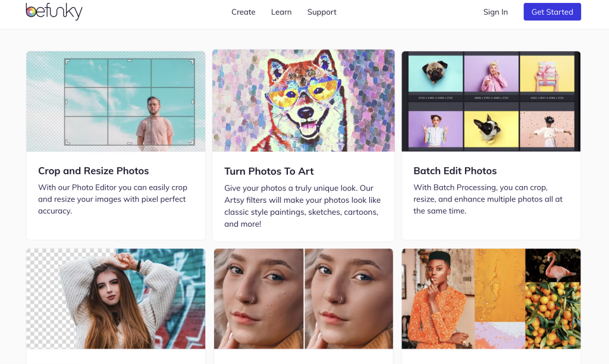This screenshot has height=364, width=609.
Task: Click the flamingo photo in collage
Action: [553, 265]
